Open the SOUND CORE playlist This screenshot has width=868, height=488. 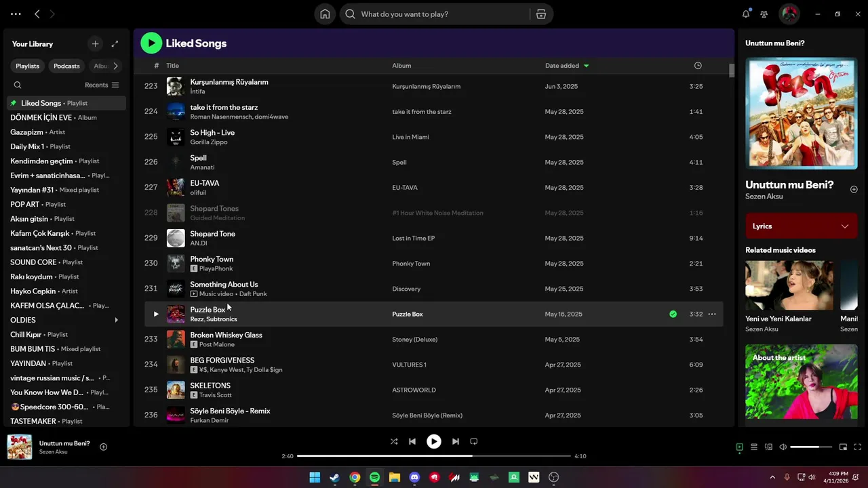pyautogui.click(x=66, y=262)
